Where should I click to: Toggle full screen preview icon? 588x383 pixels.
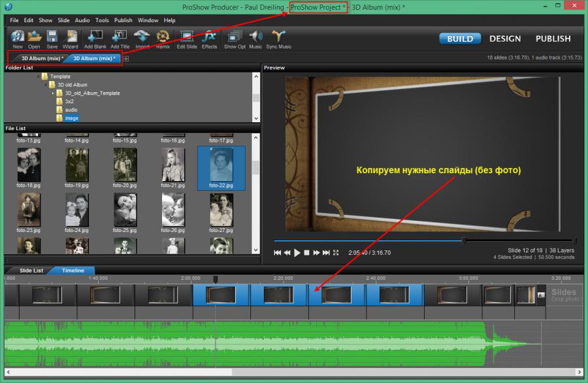coord(336,253)
